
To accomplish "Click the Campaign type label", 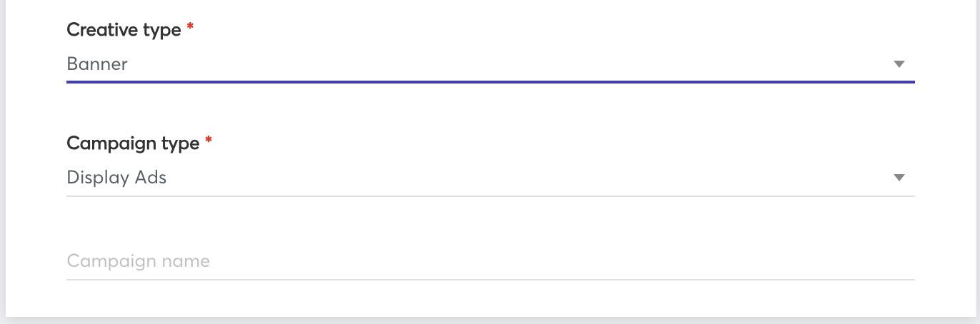I will point(133,143).
